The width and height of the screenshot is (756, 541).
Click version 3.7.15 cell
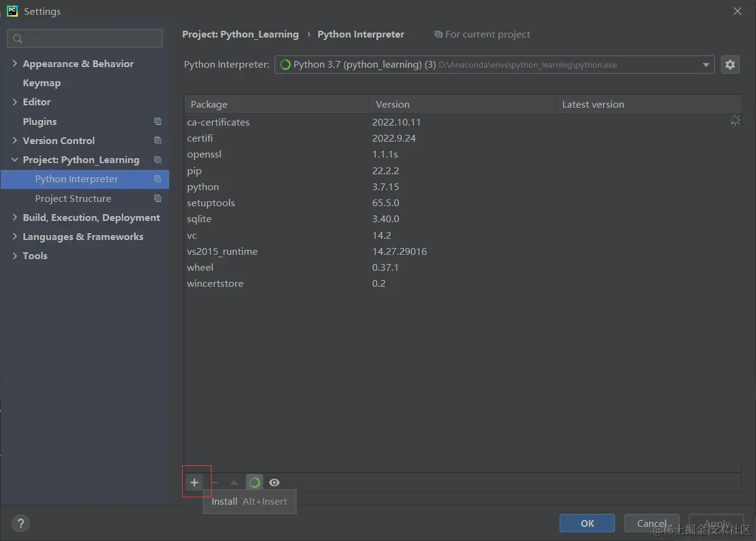[385, 186]
